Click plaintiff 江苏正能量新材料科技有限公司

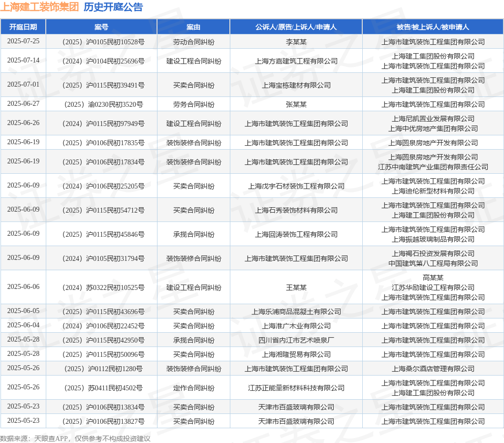click(296, 388)
